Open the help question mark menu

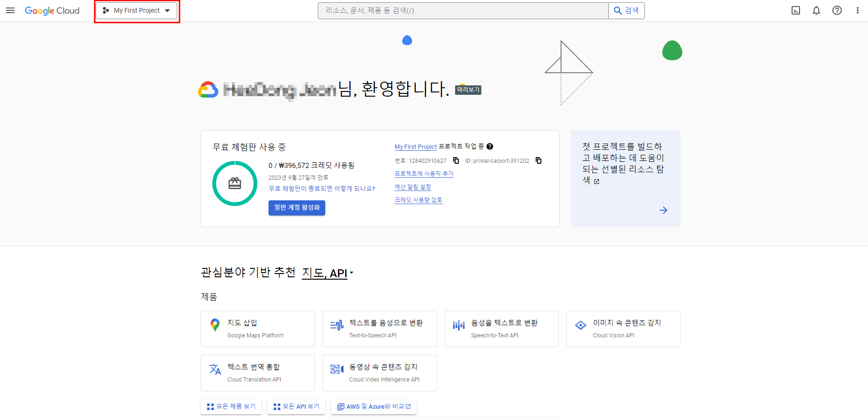tap(837, 10)
